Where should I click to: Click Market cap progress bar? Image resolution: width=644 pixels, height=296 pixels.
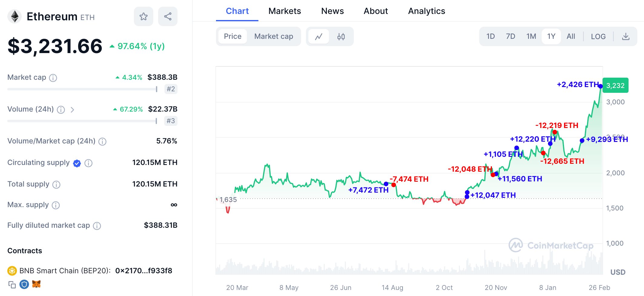pos(82,89)
